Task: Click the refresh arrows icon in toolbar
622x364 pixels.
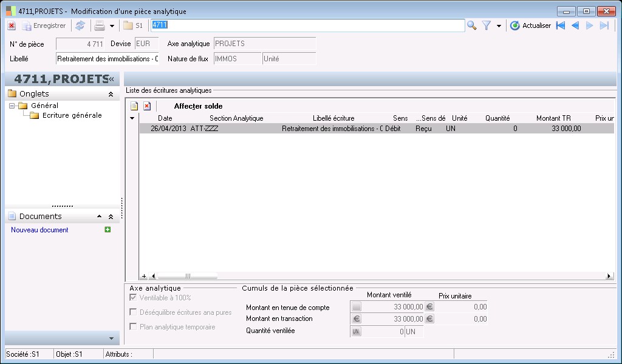Action: pyautogui.click(x=80, y=25)
